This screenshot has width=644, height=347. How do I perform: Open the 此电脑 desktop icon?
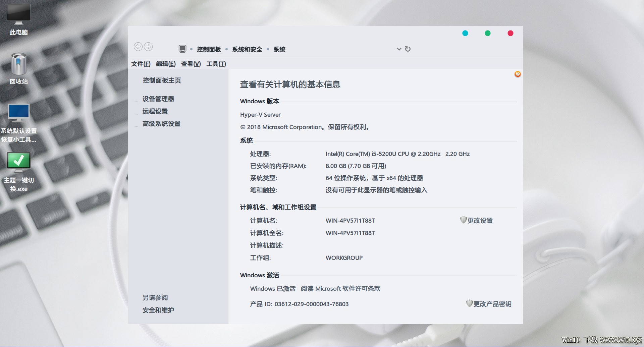tap(19, 19)
